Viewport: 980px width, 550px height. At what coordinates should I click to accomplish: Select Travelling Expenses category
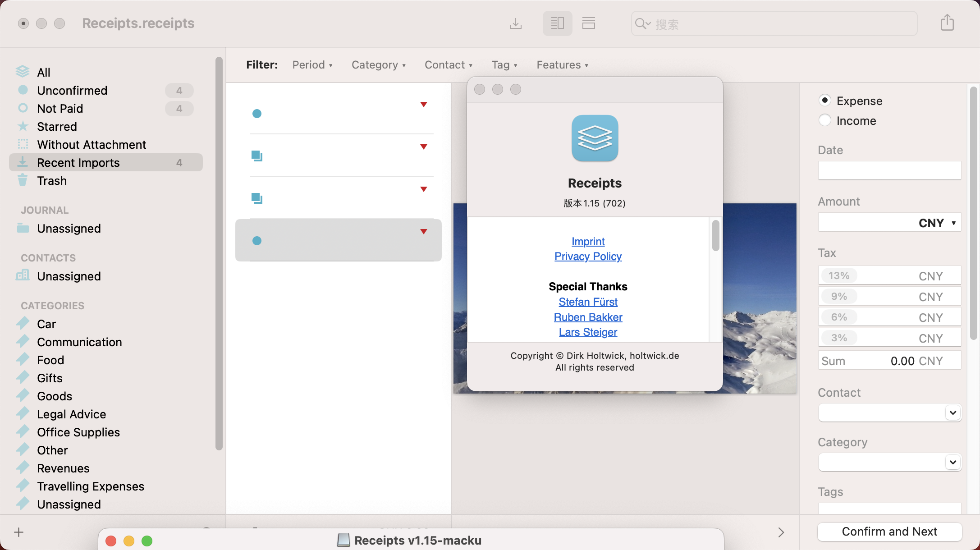tap(106, 486)
